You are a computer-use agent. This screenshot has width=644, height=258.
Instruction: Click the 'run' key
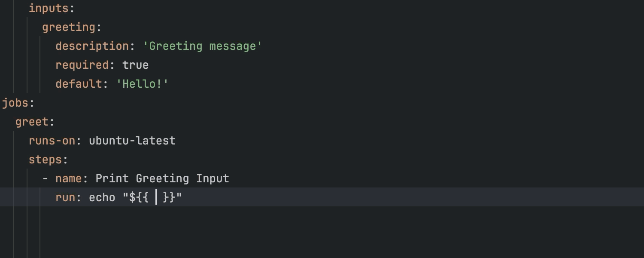pyautogui.click(x=65, y=198)
